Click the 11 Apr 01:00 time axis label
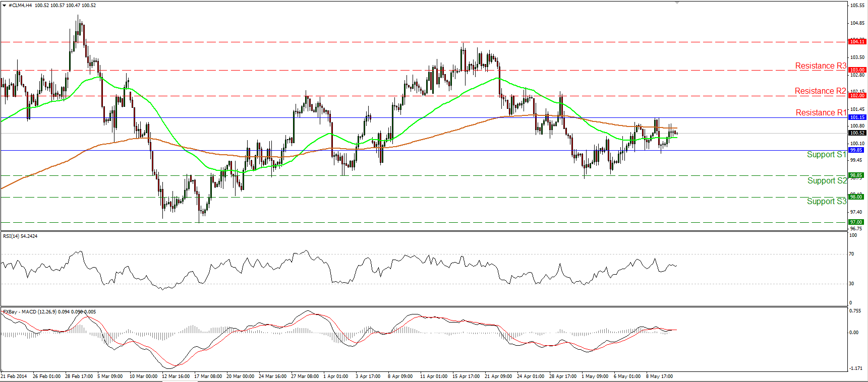868x382 pixels. click(434, 376)
